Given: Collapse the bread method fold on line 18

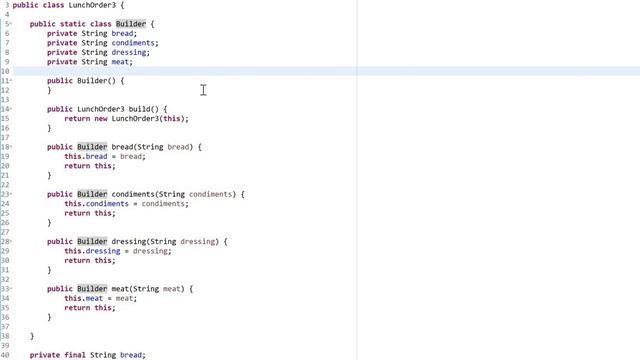Looking at the screenshot, I should [x=11, y=147].
